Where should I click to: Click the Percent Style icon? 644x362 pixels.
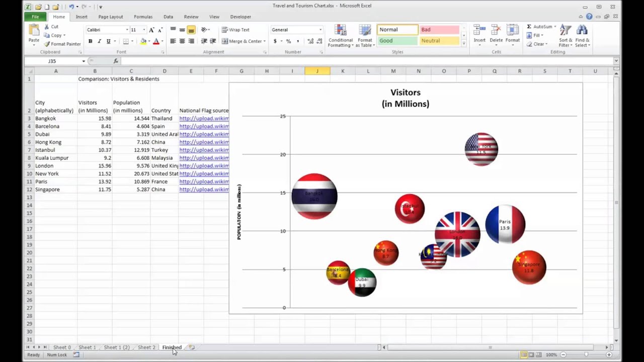pos(288,41)
